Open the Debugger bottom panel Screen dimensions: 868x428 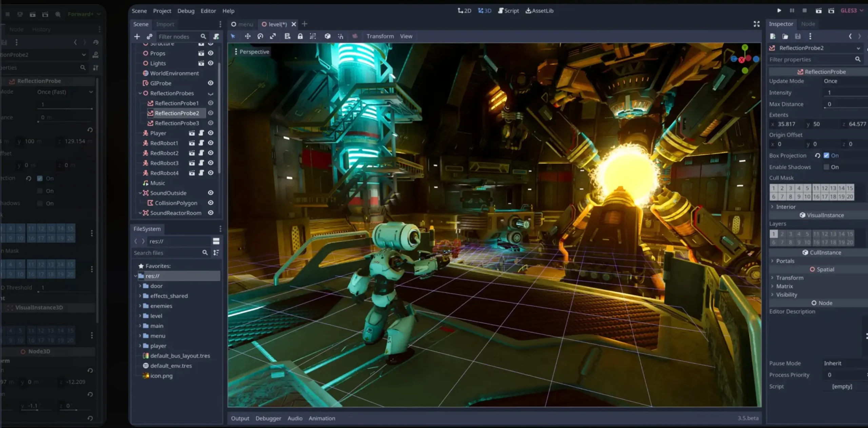point(268,418)
